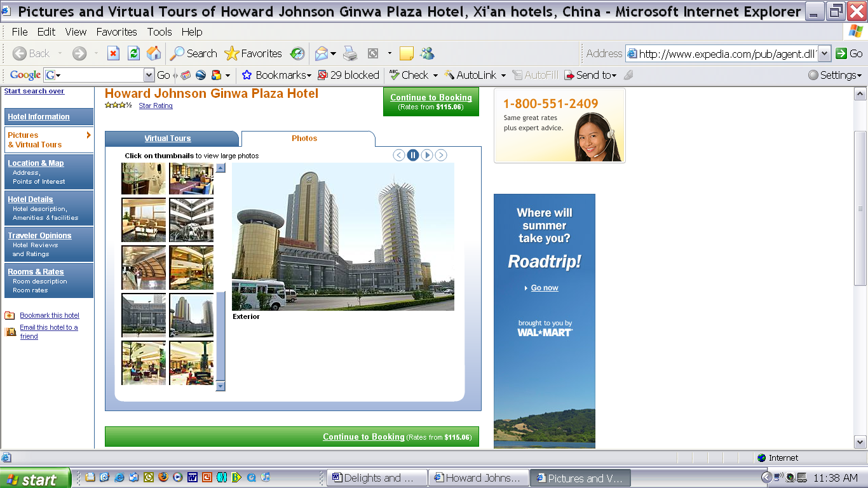The height and width of the screenshot is (488, 868).
Task: Open the Hotel Information section
Action: [x=49, y=117]
